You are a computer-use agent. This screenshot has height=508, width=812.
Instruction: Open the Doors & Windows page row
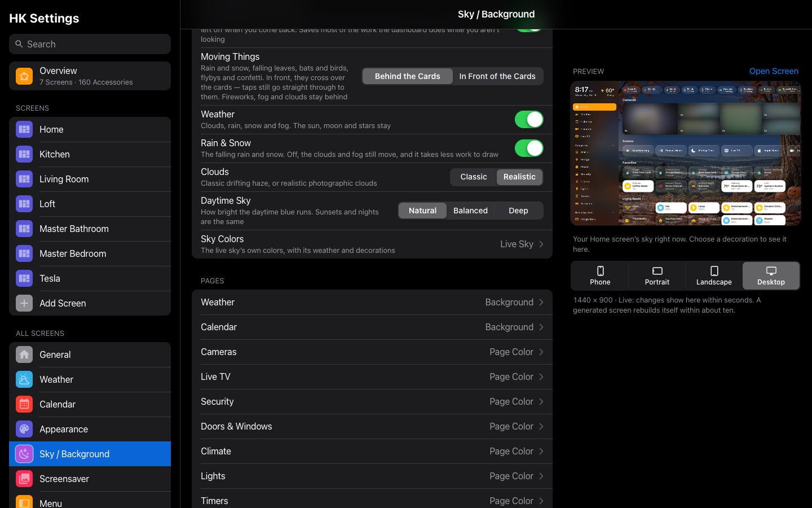coord(372,427)
